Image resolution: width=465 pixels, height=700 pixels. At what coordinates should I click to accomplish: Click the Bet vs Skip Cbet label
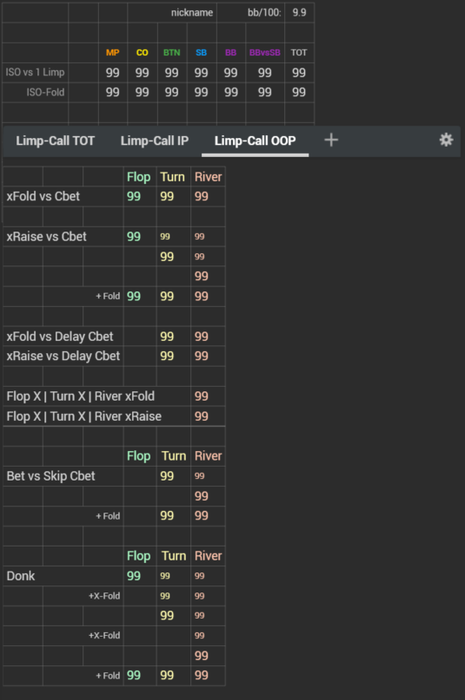(50, 476)
